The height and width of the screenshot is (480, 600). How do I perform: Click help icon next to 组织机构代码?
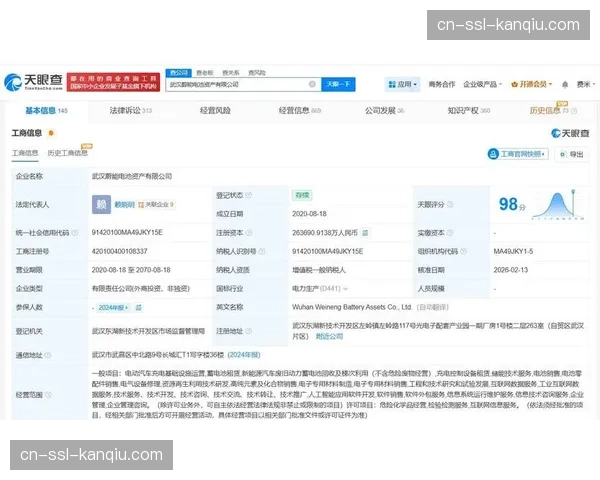pos(463,251)
